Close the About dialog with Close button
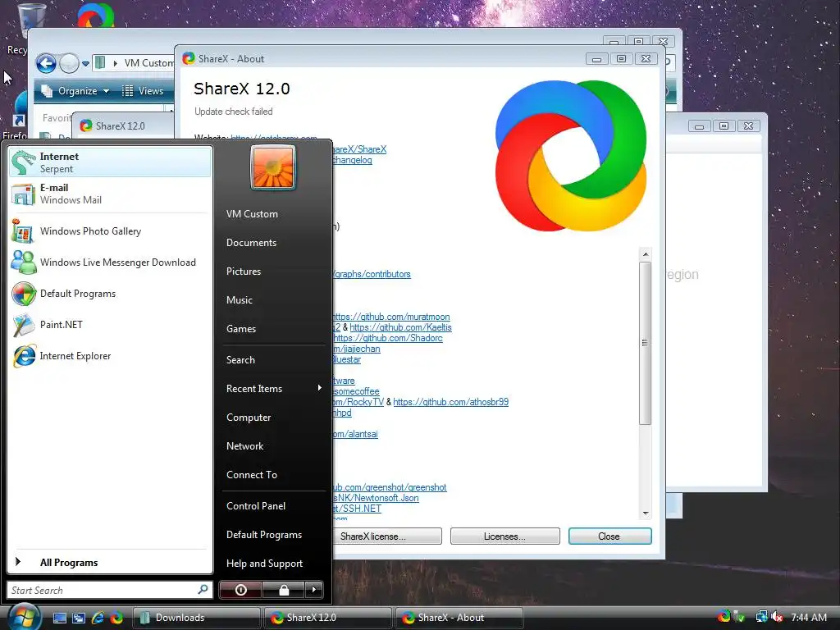 tap(609, 536)
